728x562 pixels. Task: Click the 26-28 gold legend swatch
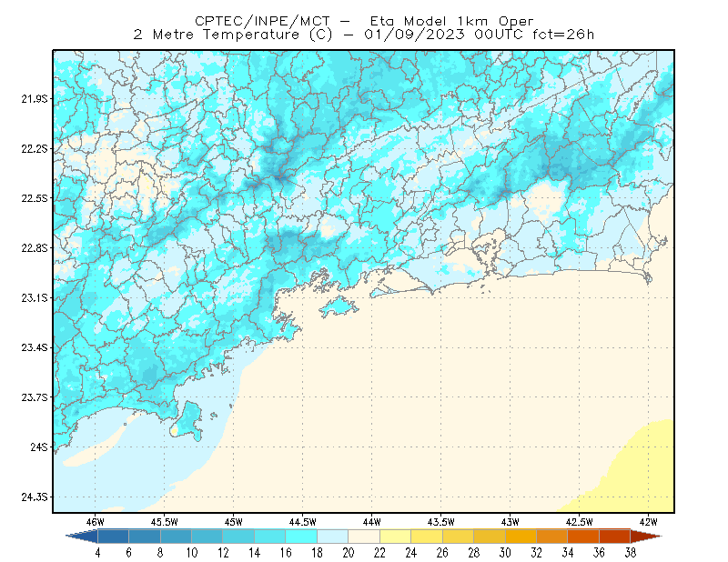(x=459, y=537)
